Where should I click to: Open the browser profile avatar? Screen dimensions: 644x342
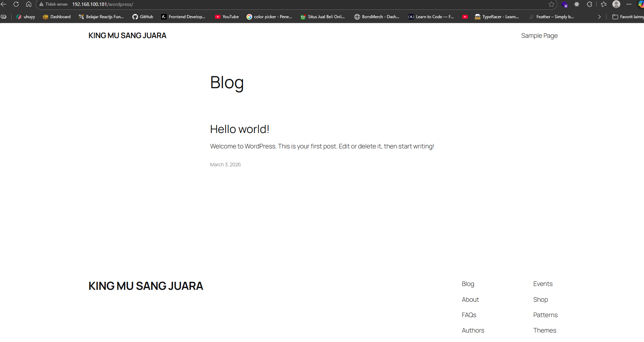click(616, 4)
